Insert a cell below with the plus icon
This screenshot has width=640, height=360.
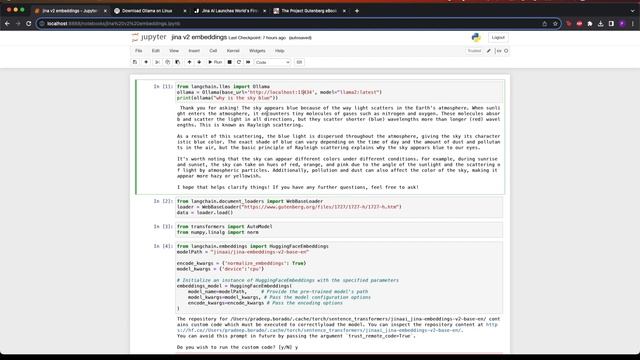click(146, 62)
